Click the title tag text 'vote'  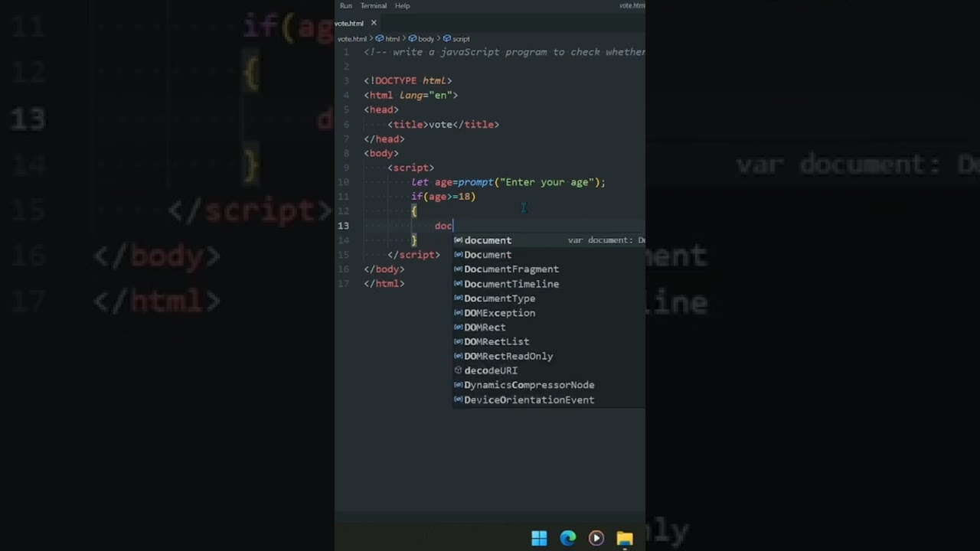click(x=440, y=124)
